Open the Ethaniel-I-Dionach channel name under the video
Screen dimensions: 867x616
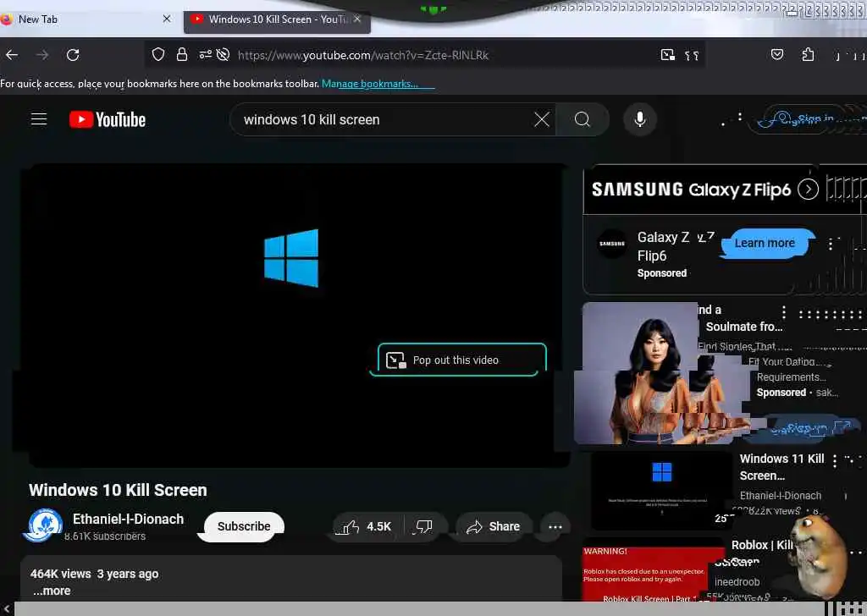(x=129, y=519)
